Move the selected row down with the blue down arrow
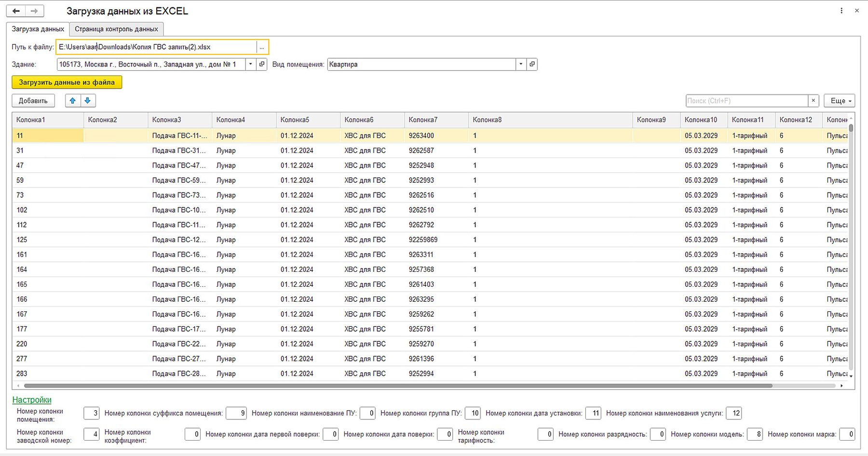The image size is (868, 456). (88, 101)
